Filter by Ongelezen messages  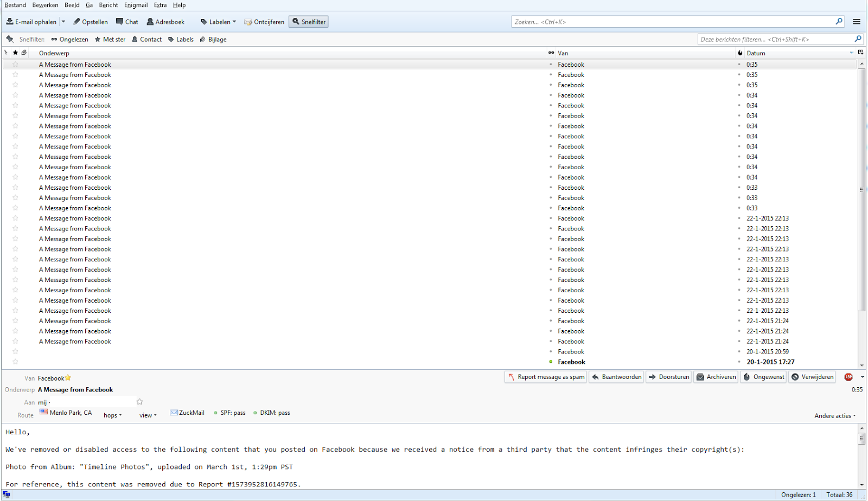69,39
